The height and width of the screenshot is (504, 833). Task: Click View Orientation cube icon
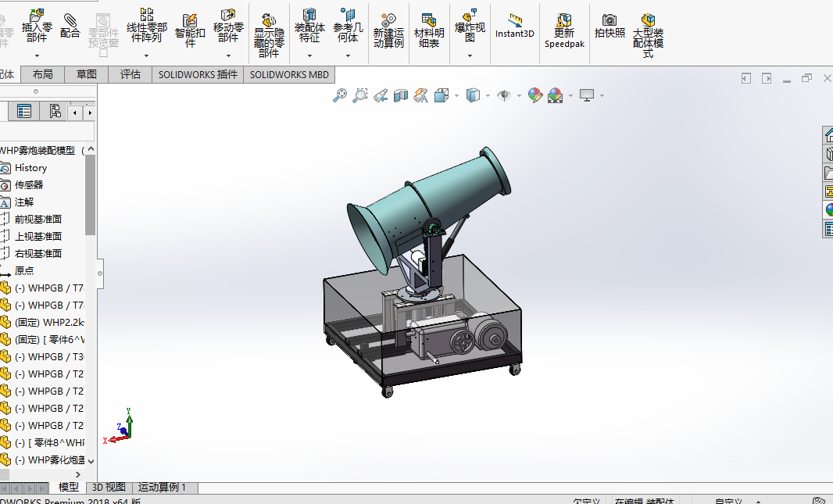(442, 95)
